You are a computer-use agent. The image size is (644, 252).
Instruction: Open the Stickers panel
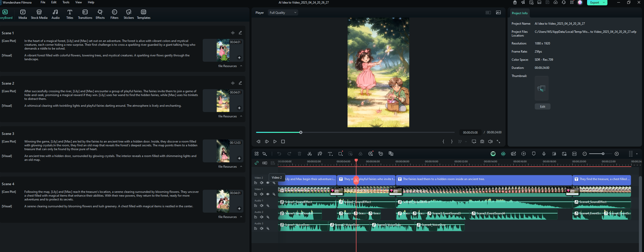coord(129,14)
